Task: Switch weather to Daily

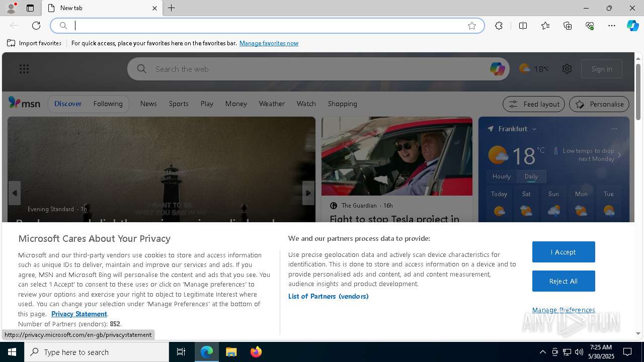Action: pyautogui.click(x=531, y=176)
